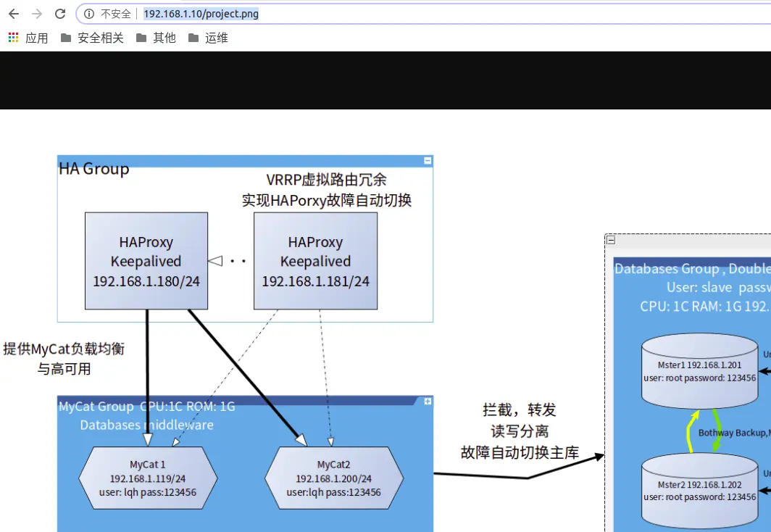Collapse the HA Group box minus icon
This screenshot has width=771, height=532.
coord(428,161)
